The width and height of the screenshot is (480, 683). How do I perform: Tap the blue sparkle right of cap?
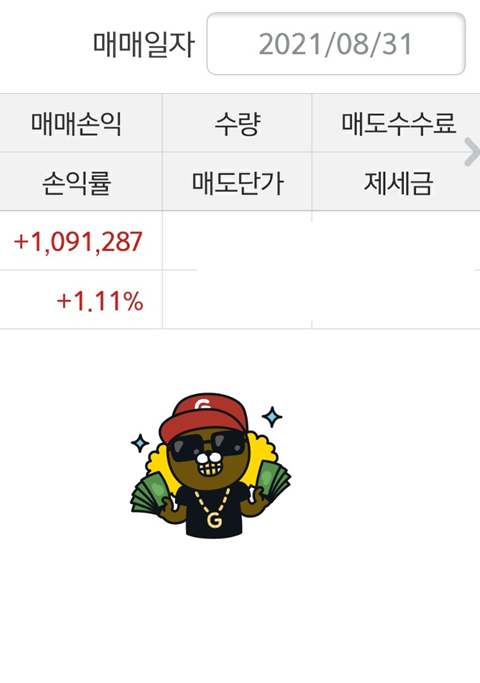272,417
